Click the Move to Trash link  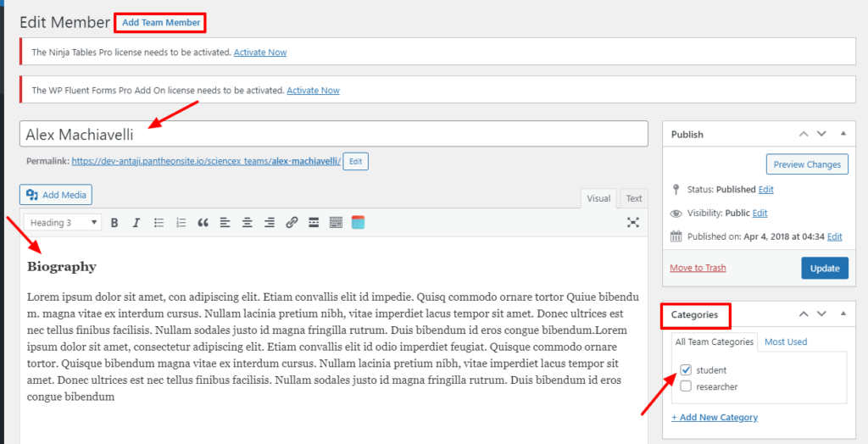[x=698, y=268]
